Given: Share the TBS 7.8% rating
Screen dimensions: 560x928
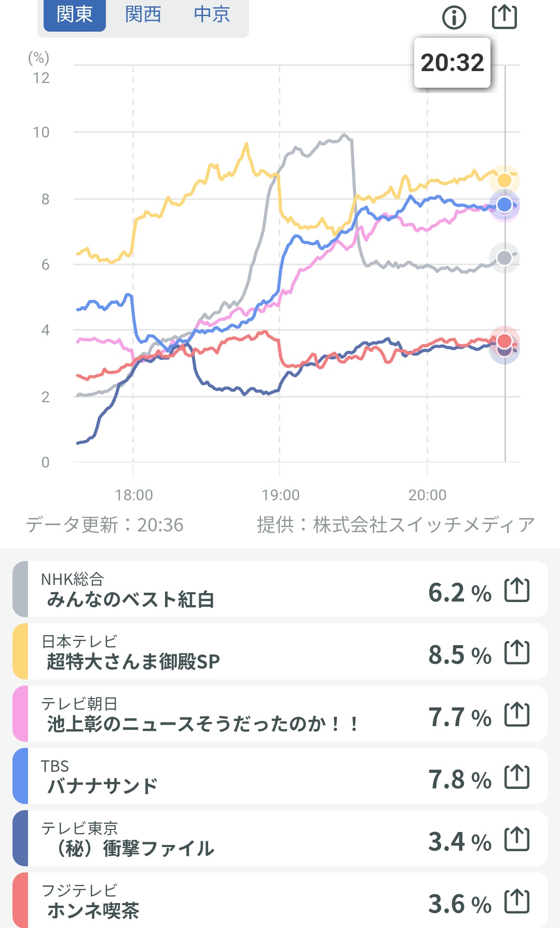Looking at the screenshot, I should tap(517, 777).
